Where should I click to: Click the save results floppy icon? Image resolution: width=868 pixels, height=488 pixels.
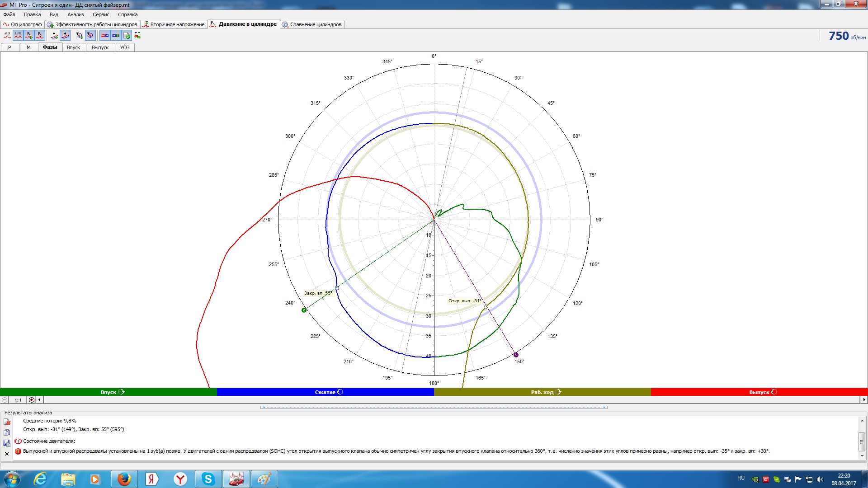pos(7,443)
